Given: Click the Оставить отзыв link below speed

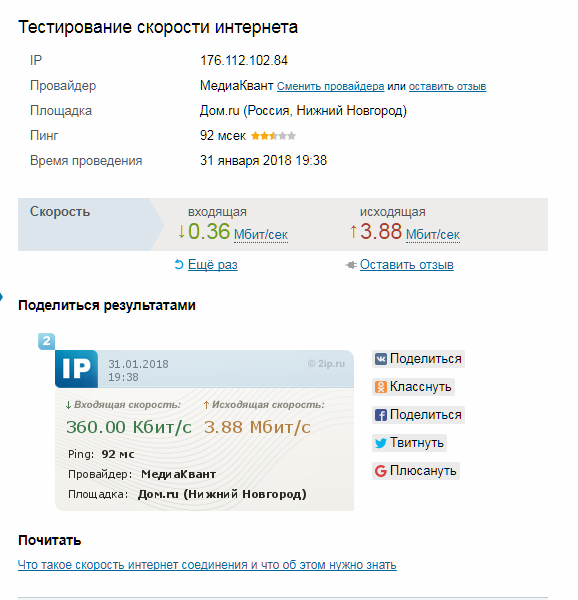Looking at the screenshot, I should (x=407, y=264).
